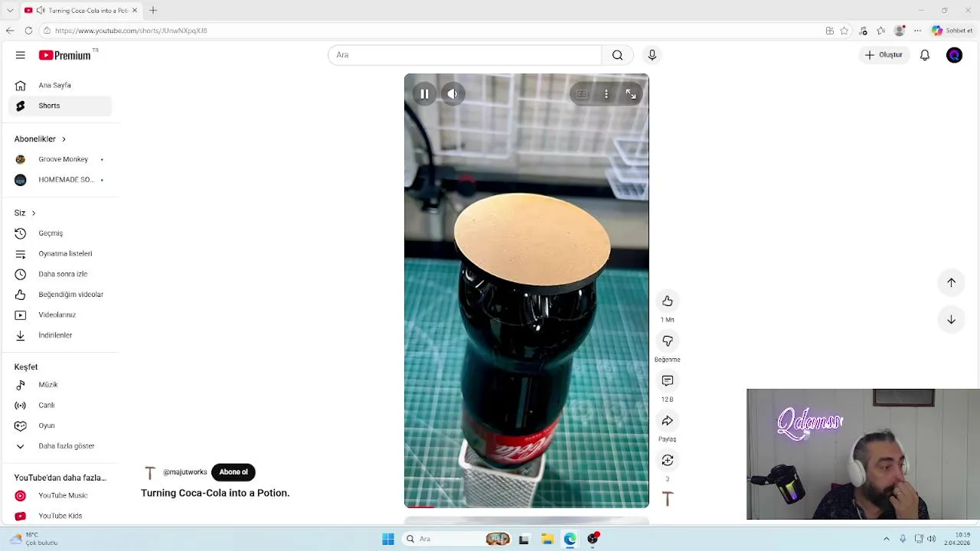Open the browser media control icon
This screenshot has width=980, height=551.
(864, 31)
